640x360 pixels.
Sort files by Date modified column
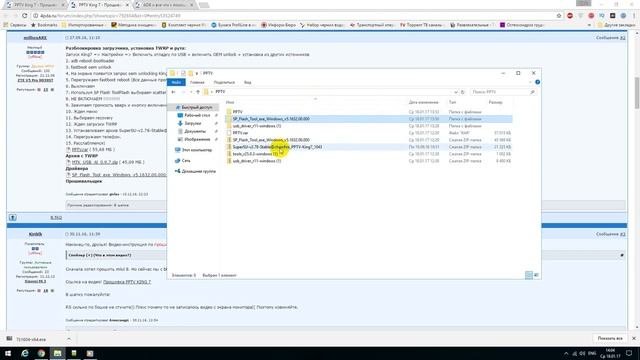(423, 102)
